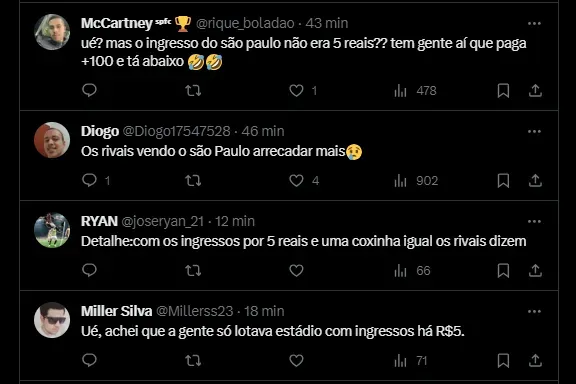Share McCartney's tweet

(x=535, y=90)
